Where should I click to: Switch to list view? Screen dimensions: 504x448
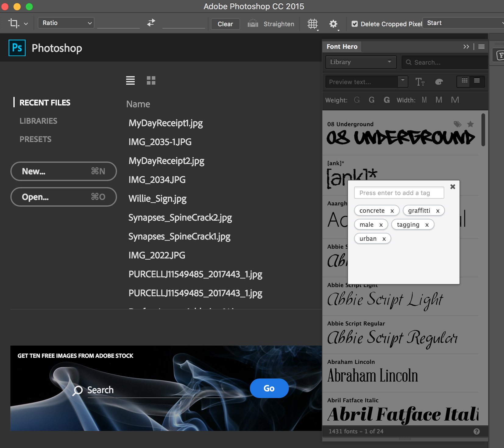pos(130,80)
